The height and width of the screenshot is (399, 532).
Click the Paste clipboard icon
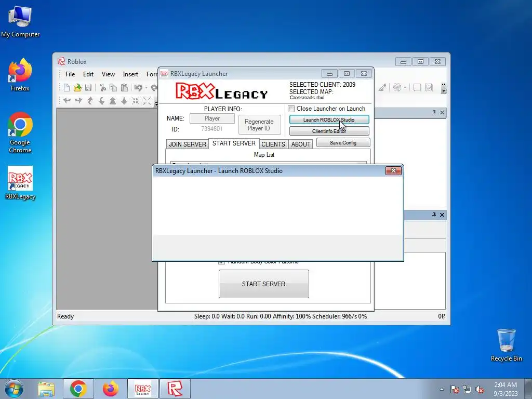point(125,87)
